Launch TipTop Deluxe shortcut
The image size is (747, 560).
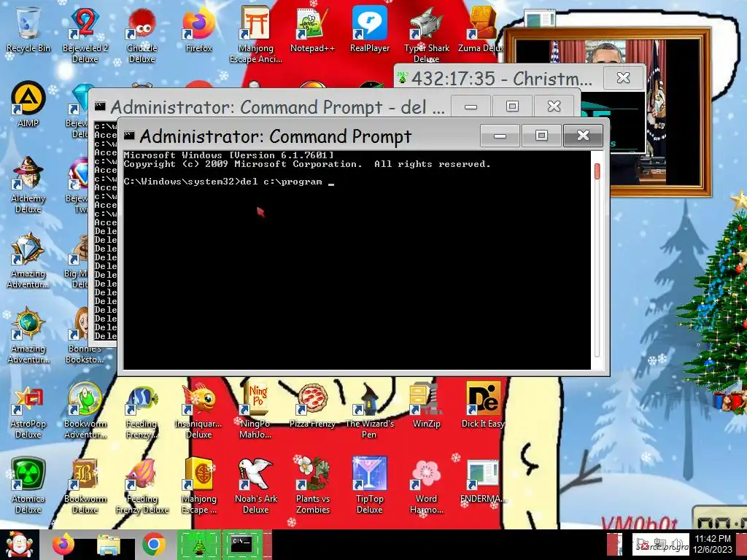(370, 486)
